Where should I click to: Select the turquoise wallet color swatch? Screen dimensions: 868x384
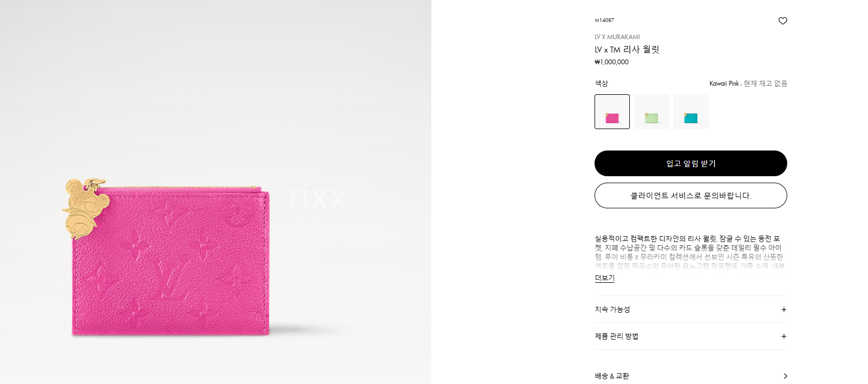(x=691, y=111)
